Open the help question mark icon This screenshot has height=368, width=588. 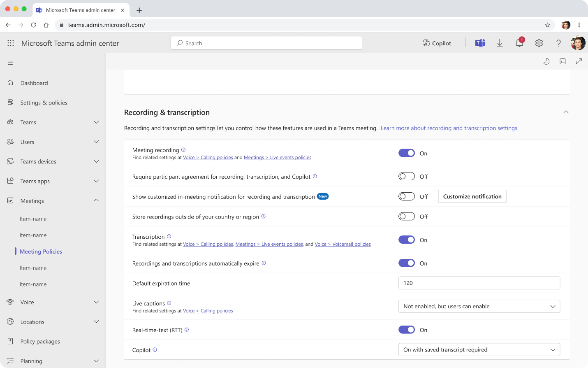558,43
